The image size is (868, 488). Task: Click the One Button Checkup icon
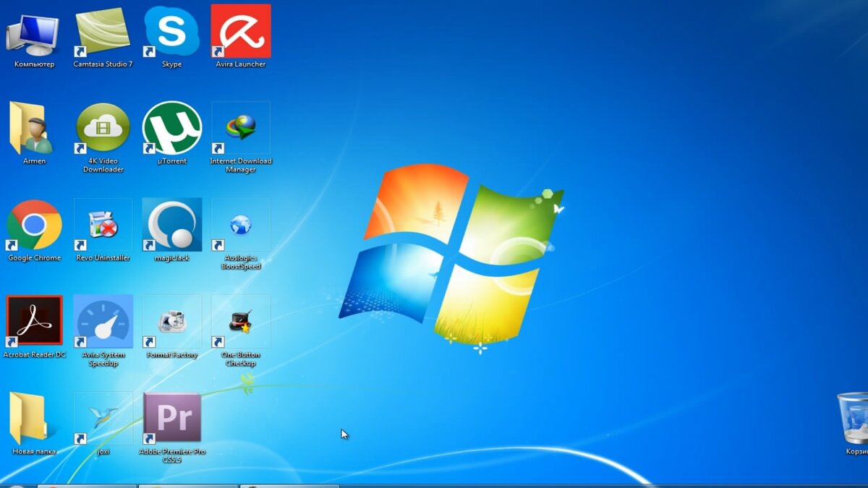click(241, 330)
